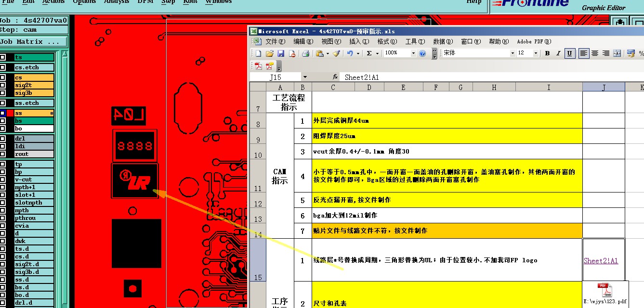Viewport: 644px width, 308px height.
Task: Toggle checkbox for the cs.etch layer
Action: coord(3,67)
